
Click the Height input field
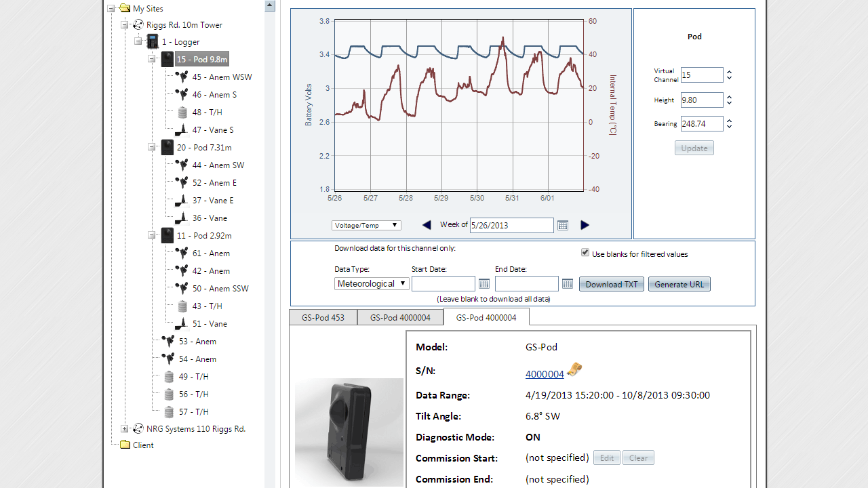702,100
